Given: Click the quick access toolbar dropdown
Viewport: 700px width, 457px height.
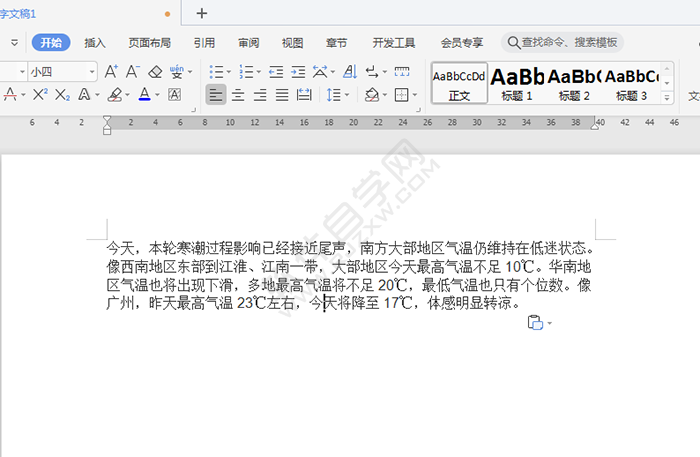Looking at the screenshot, I should [15, 43].
